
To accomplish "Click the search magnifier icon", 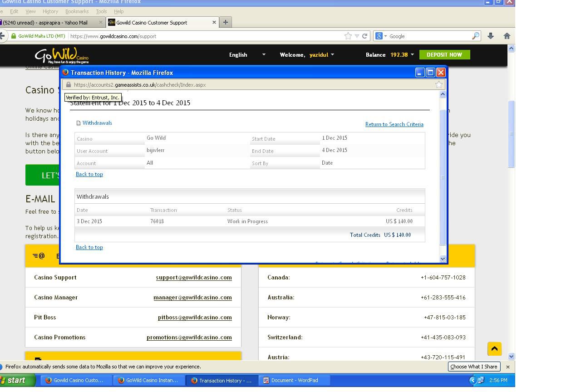I will (x=476, y=36).
